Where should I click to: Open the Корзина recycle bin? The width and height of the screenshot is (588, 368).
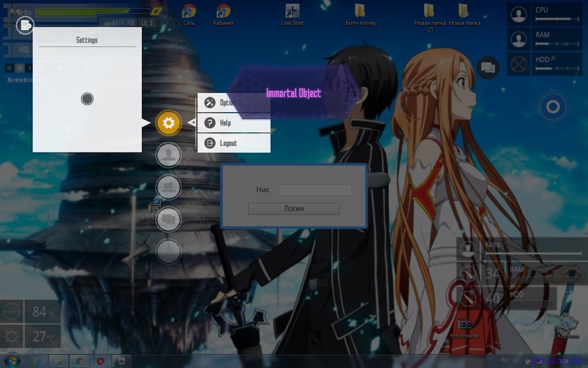click(x=568, y=326)
